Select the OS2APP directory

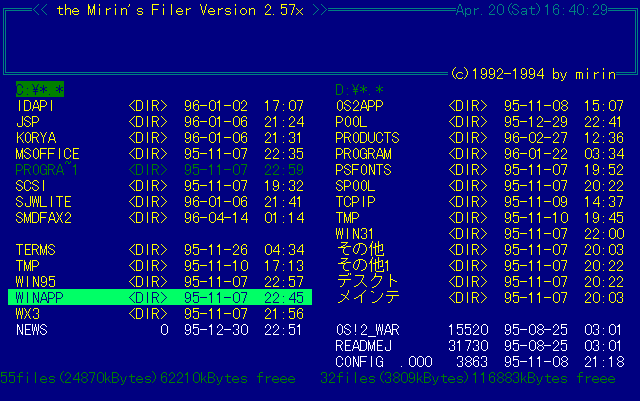tap(480, 106)
